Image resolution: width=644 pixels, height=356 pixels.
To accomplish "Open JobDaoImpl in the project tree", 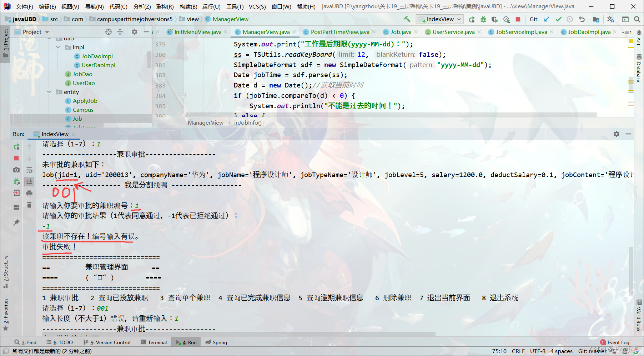I will pos(97,56).
